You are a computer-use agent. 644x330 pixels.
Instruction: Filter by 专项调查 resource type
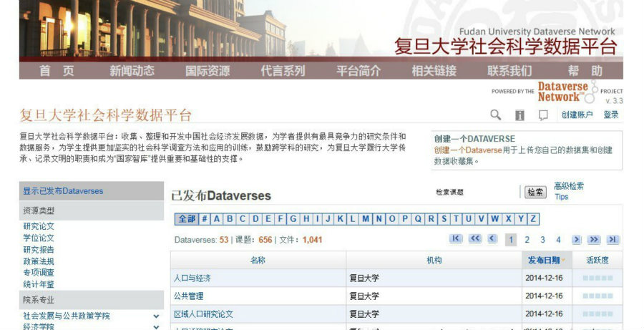pyautogui.click(x=39, y=273)
